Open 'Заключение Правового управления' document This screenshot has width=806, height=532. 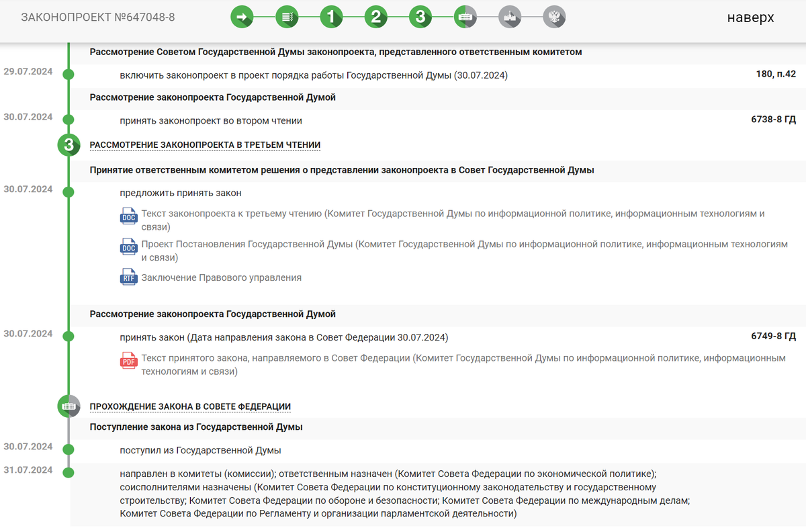pyautogui.click(x=221, y=277)
